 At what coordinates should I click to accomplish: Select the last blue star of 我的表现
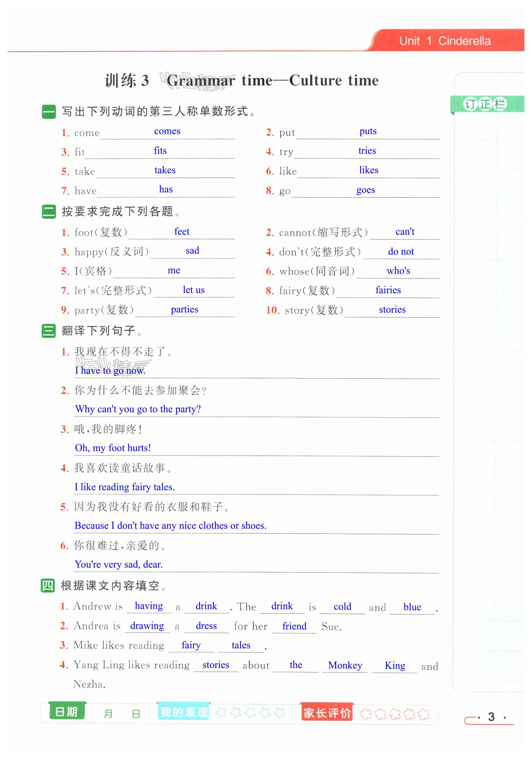(279, 713)
